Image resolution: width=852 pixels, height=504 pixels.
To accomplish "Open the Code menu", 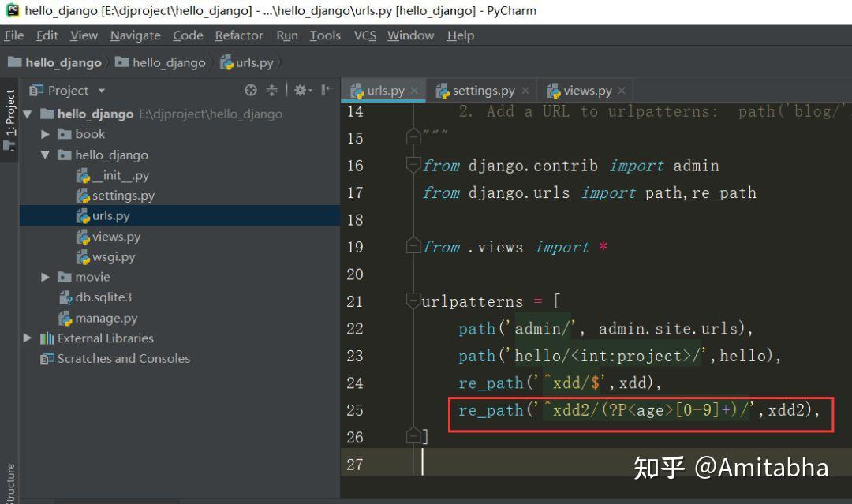I will coord(188,35).
